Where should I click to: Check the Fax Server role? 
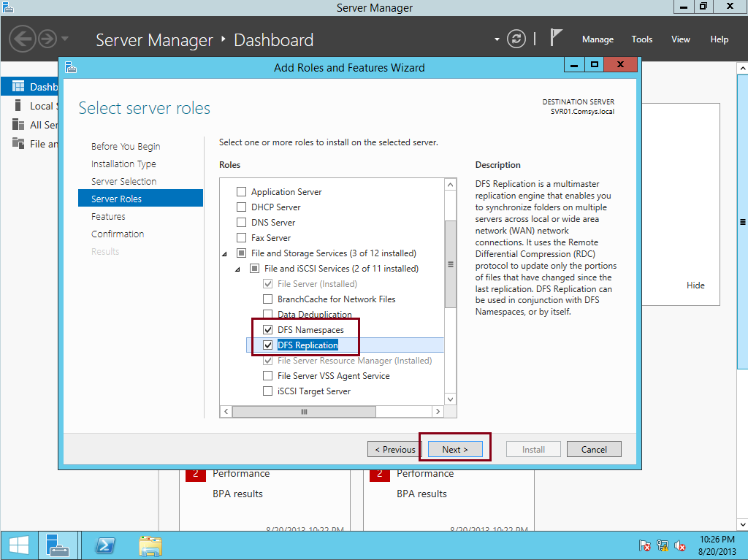coord(241,237)
